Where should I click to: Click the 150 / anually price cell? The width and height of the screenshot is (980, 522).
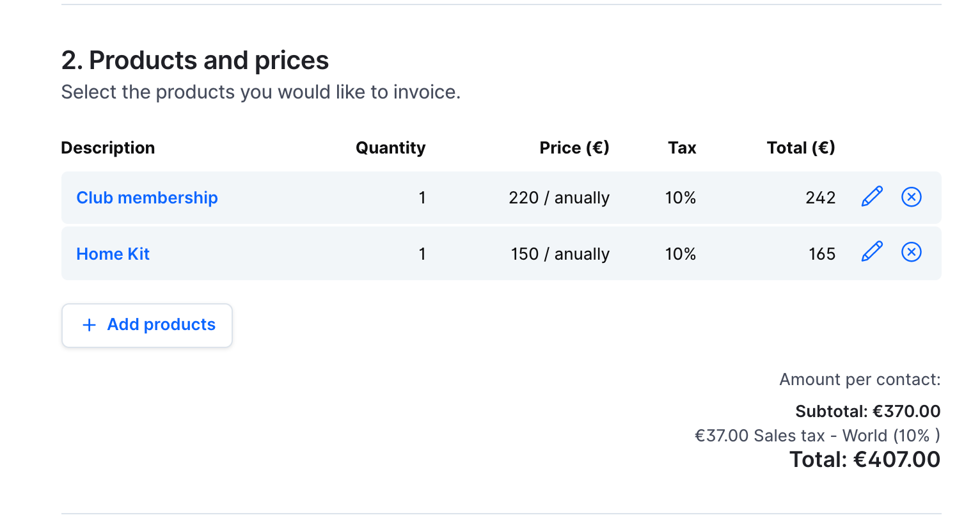pyautogui.click(x=560, y=254)
